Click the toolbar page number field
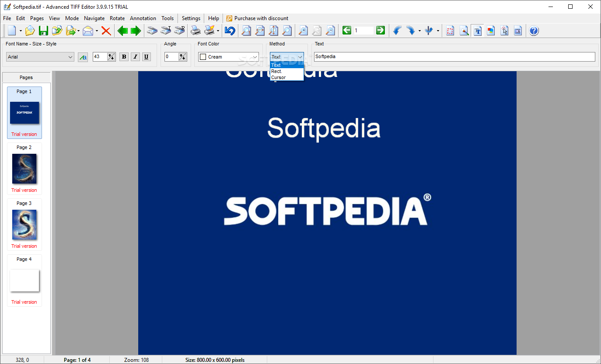 363,30
